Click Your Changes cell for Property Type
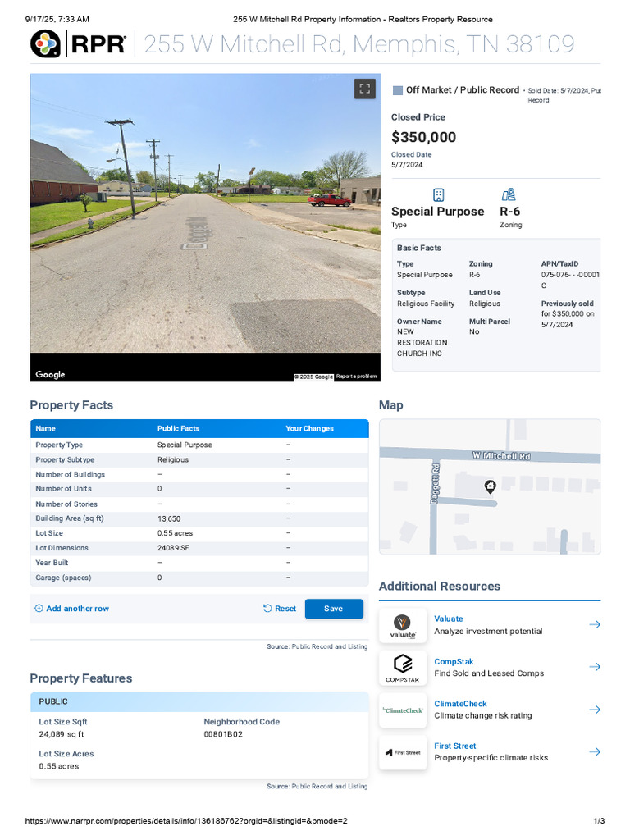Image resolution: width=630 pixels, height=840 pixels. 288,445
